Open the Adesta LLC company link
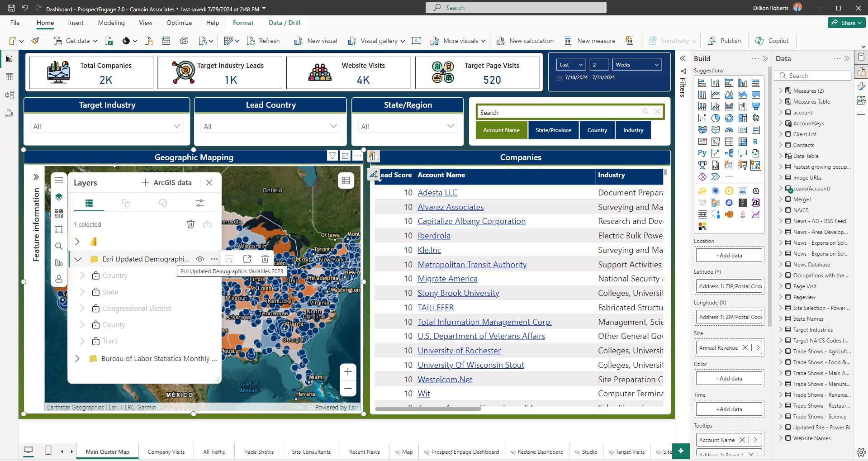 [x=436, y=192]
